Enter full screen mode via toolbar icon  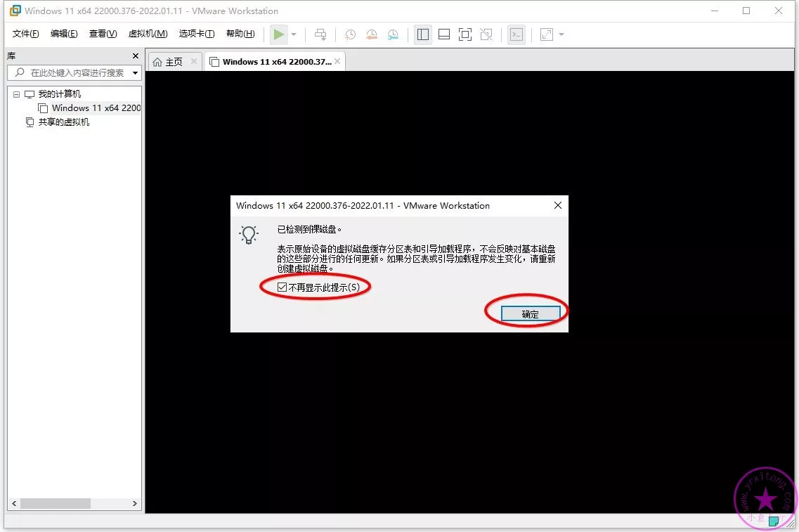(x=465, y=34)
